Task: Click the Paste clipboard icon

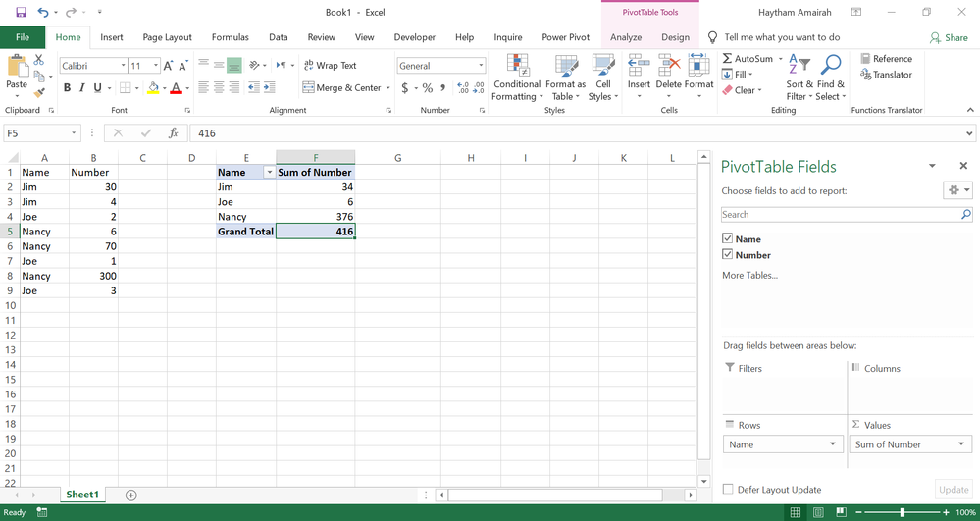Action: (17, 66)
